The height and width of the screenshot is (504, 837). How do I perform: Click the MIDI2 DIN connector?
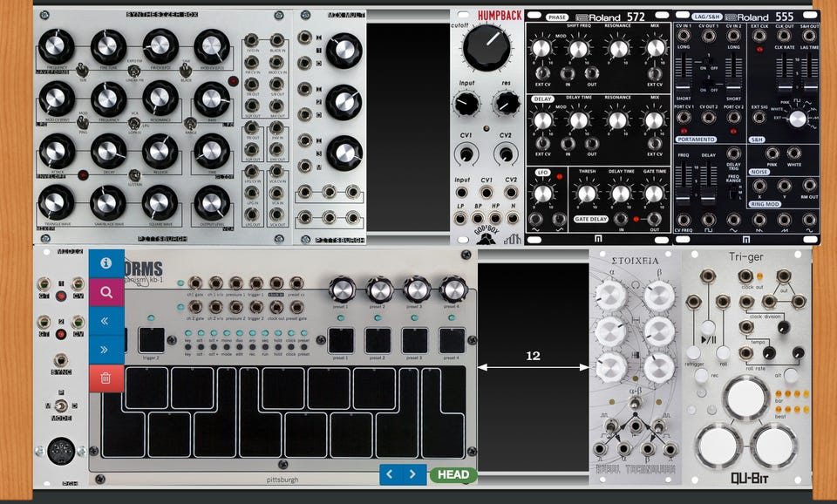61,451
